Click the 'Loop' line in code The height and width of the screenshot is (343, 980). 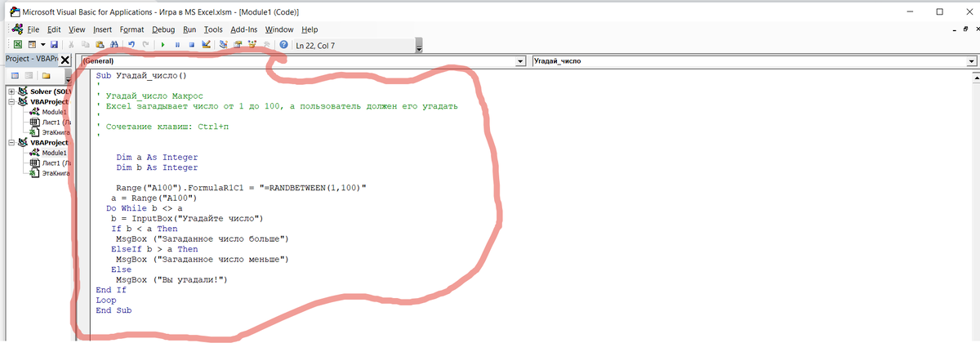coord(106,301)
